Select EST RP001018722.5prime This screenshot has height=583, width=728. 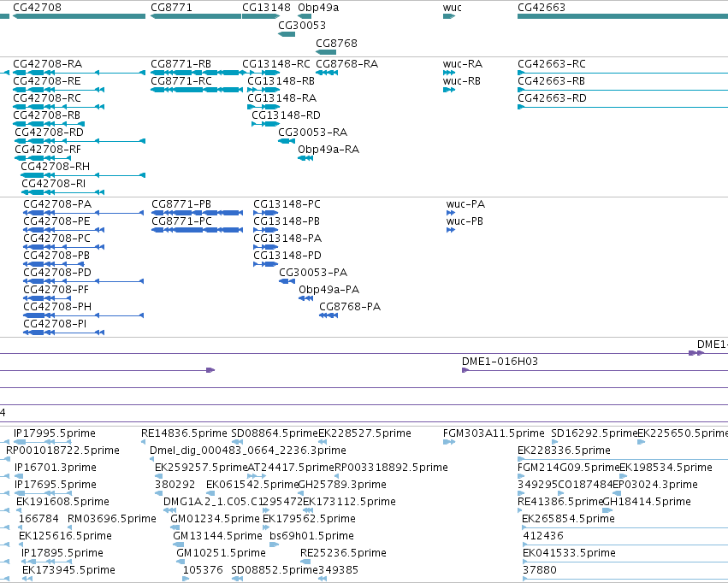tap(62, 450)
